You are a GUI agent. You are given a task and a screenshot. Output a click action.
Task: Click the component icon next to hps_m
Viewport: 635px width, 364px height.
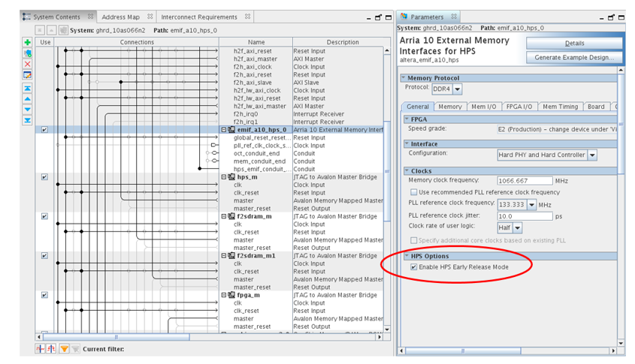(x=231, y=177)
